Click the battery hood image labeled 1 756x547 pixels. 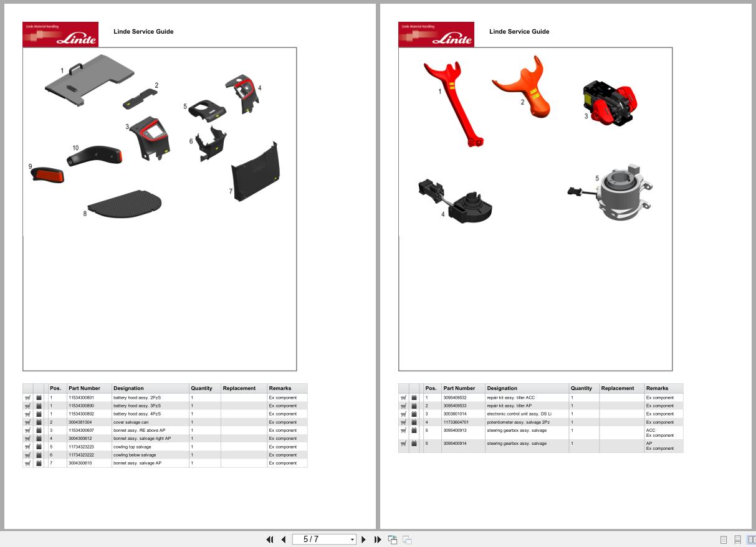(90, 80)
